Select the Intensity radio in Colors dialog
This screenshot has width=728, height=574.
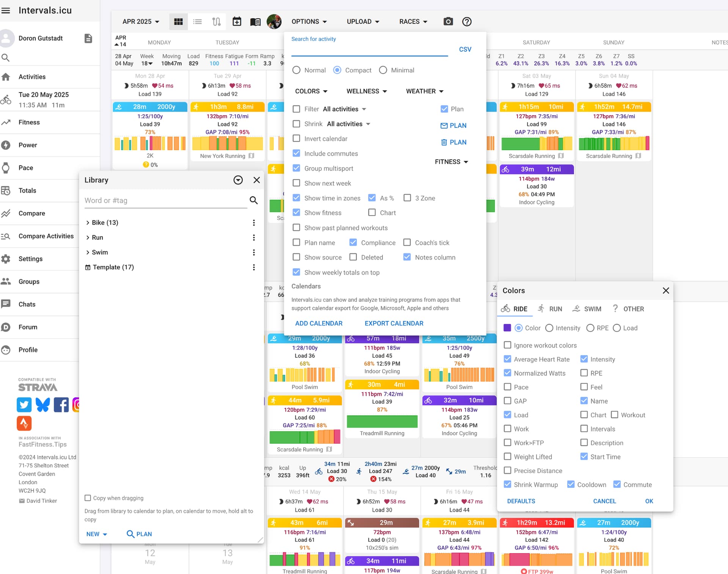click(549, 328)
